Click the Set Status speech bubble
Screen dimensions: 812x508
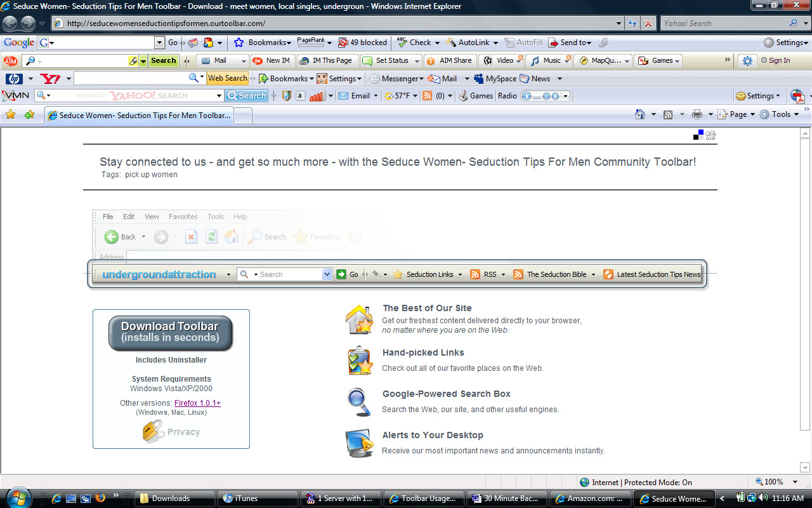coord(367,60)
